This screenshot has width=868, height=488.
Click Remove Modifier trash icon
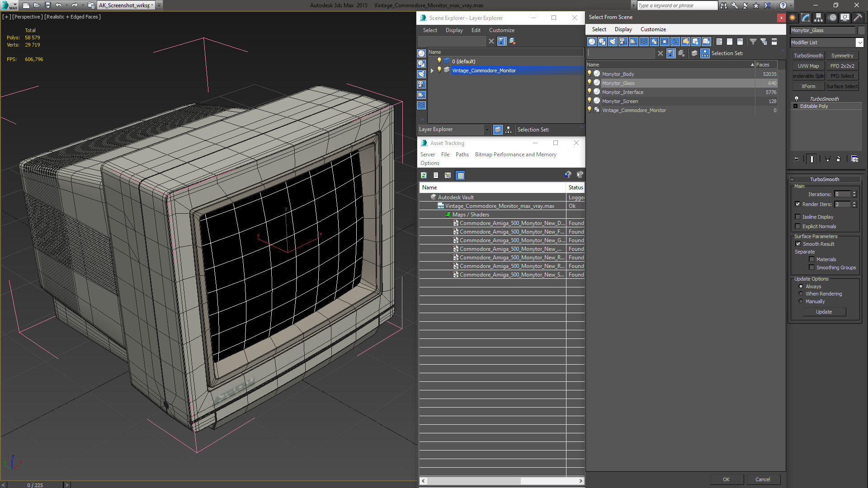click(x=839, y=159)
